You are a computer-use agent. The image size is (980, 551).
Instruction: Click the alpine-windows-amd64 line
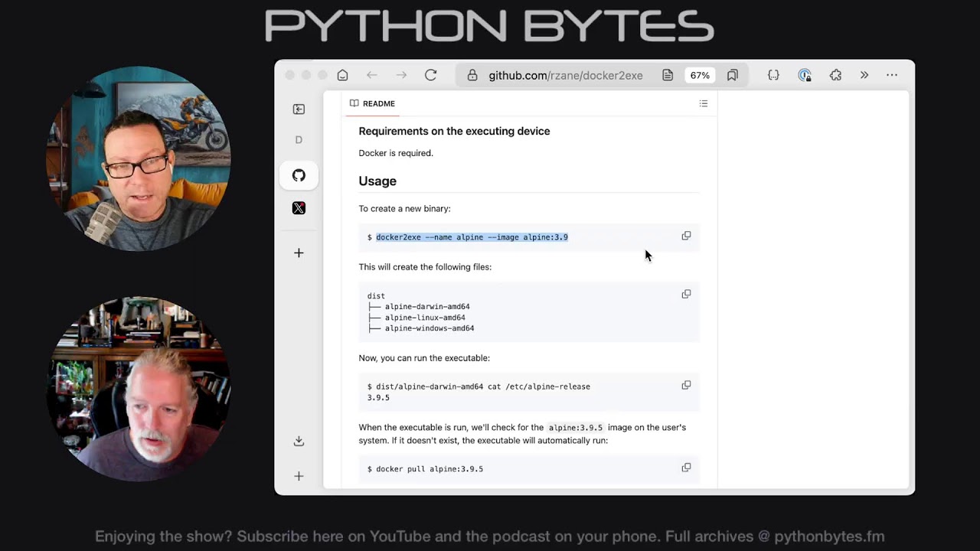430,328
